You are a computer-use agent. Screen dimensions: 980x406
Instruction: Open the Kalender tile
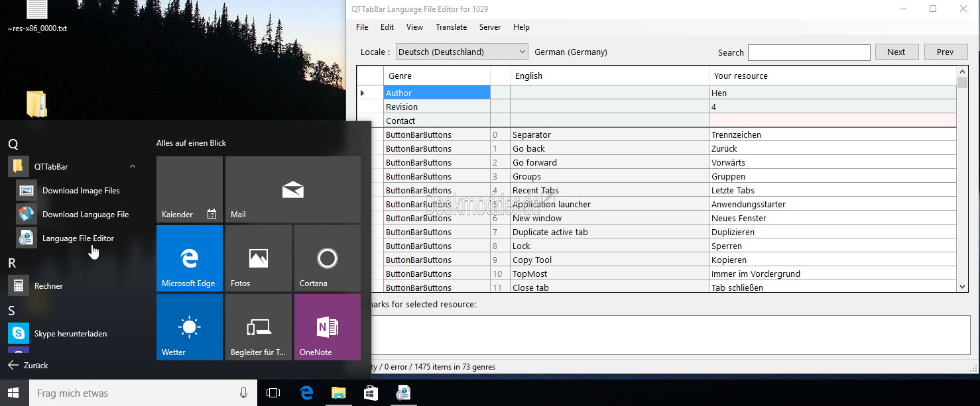[190, 189]
